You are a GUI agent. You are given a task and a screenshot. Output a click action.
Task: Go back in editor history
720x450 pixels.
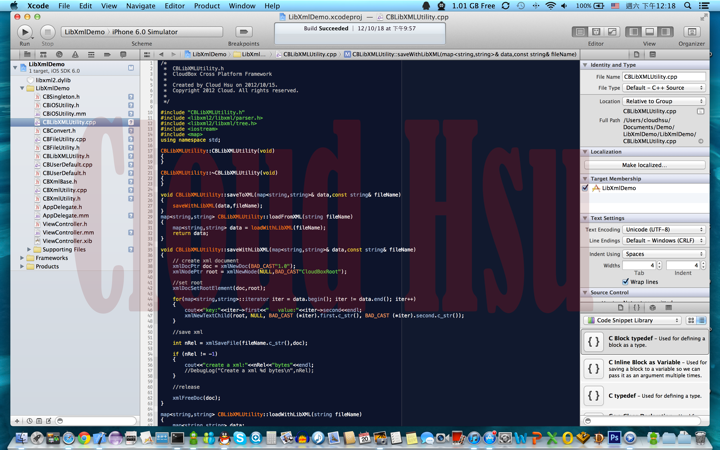point(161,54)
